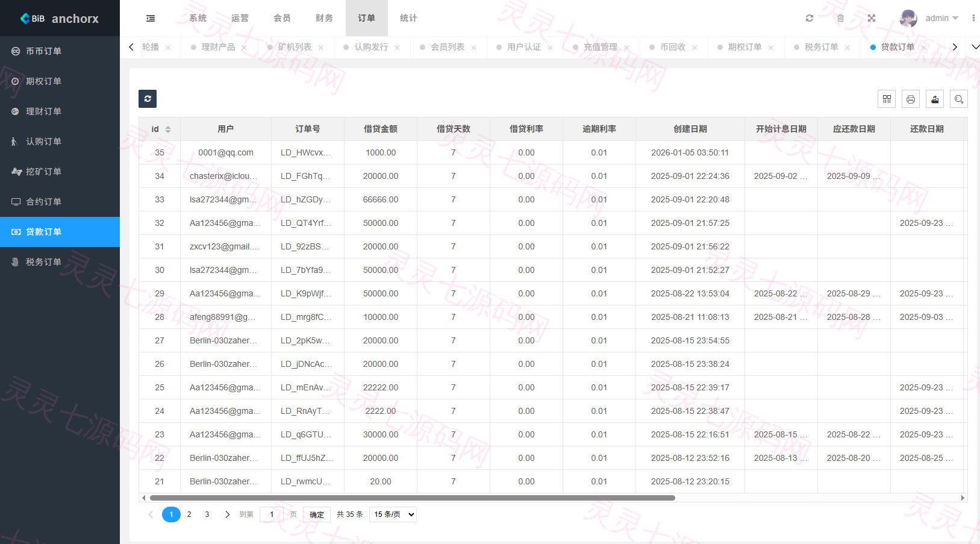Close the 税务订单 tab

847,48
